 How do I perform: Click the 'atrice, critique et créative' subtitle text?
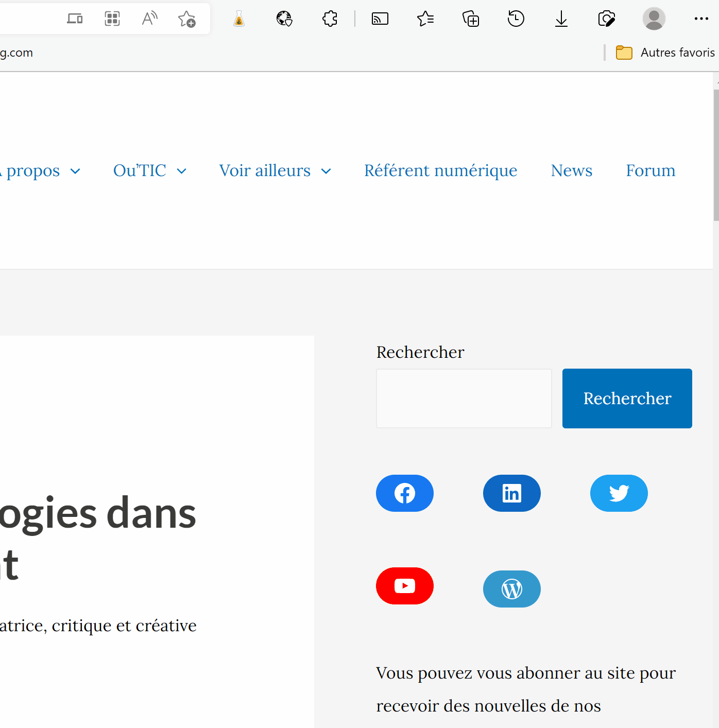point(98,626)
